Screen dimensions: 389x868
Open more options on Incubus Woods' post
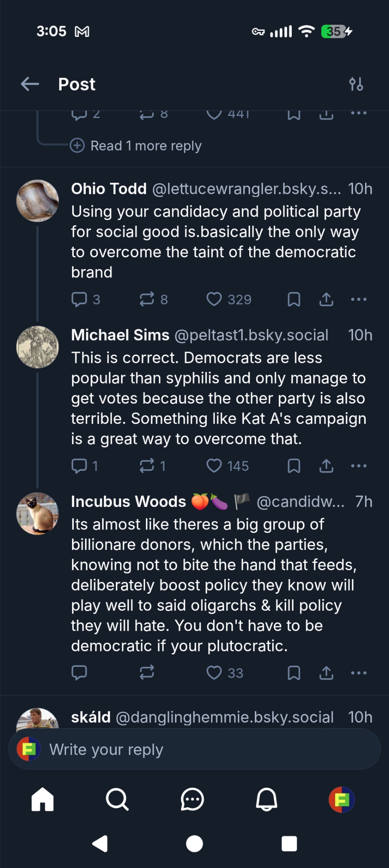[359, 673]
